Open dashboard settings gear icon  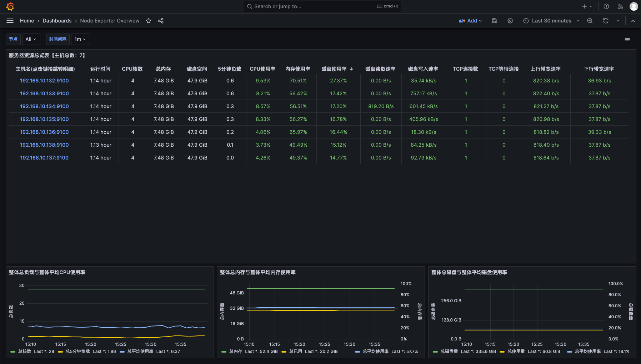510,21
